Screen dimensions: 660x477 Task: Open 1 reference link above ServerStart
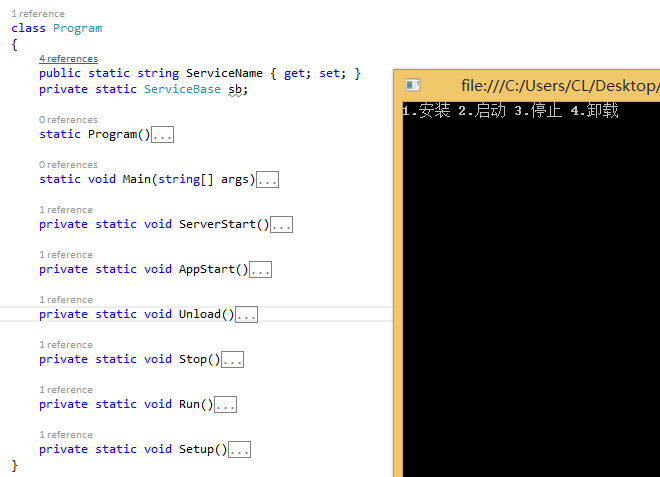tap(66, 210)
